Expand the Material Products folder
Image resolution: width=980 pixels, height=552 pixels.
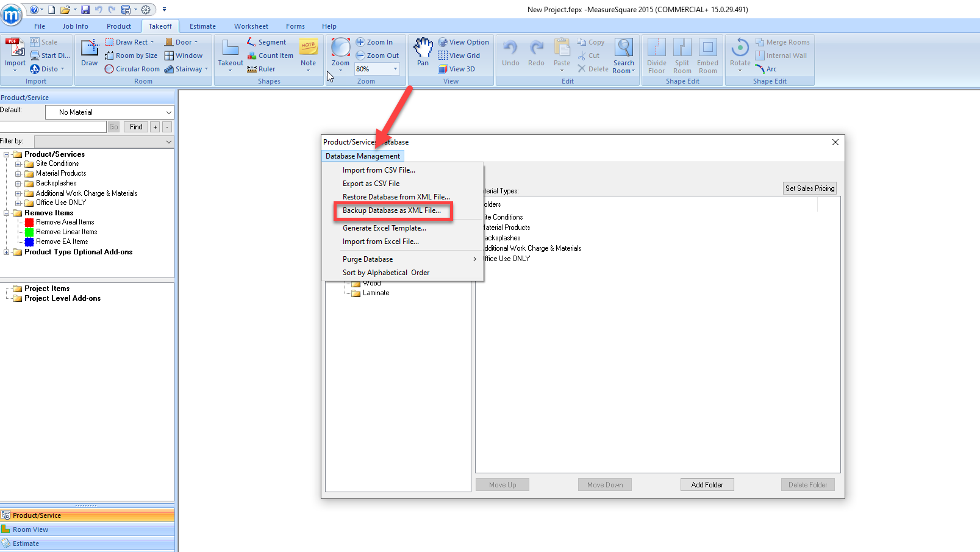[18, 174]
